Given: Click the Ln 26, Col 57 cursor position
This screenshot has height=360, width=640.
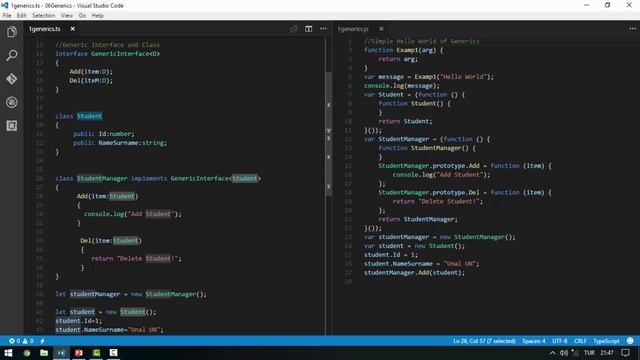Looking at the screenshot, I should pos(484,341).
